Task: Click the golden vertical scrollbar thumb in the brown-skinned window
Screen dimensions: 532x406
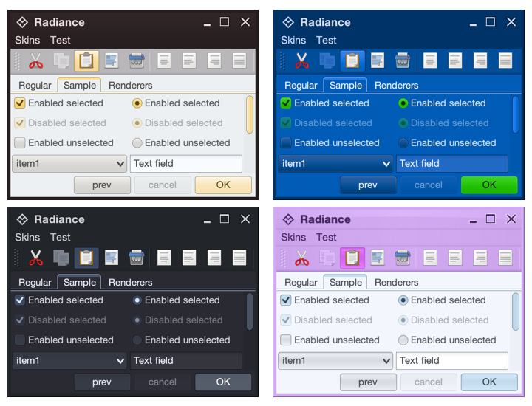Action: tap(250, 114)
